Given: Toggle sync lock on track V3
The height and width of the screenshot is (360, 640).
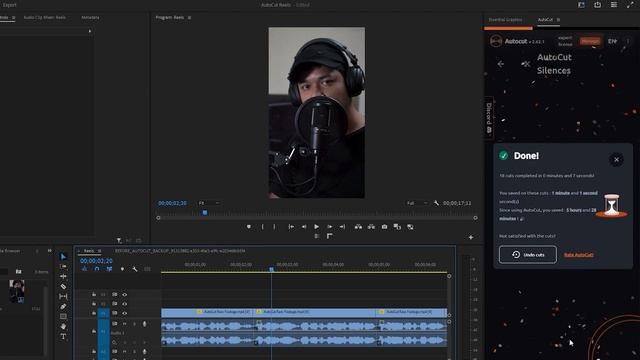Looking at the screenshot, I should tap(115, 294).
